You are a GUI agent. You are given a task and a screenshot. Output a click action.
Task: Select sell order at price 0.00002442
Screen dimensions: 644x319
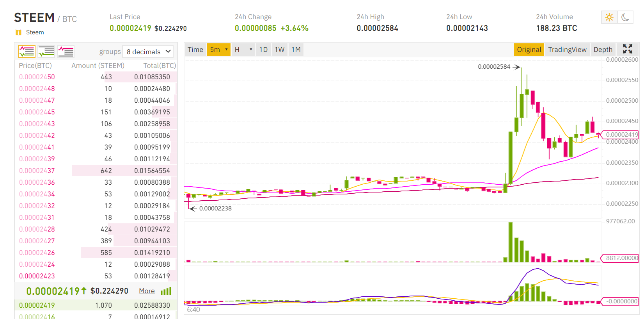coord(96,135)
